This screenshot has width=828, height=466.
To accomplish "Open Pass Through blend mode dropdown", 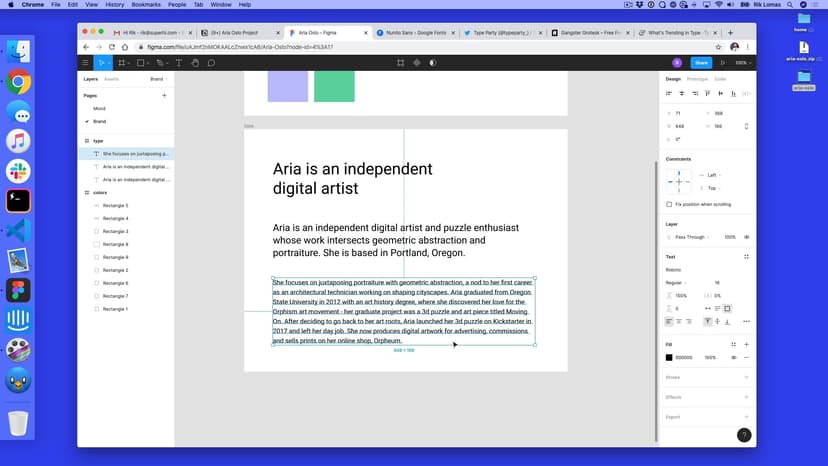I will [691, 237].
